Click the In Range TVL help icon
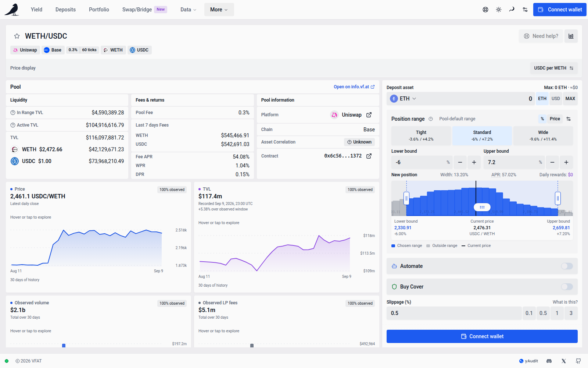588x368 pixels. pyautogui.click(x=13, y=113)
